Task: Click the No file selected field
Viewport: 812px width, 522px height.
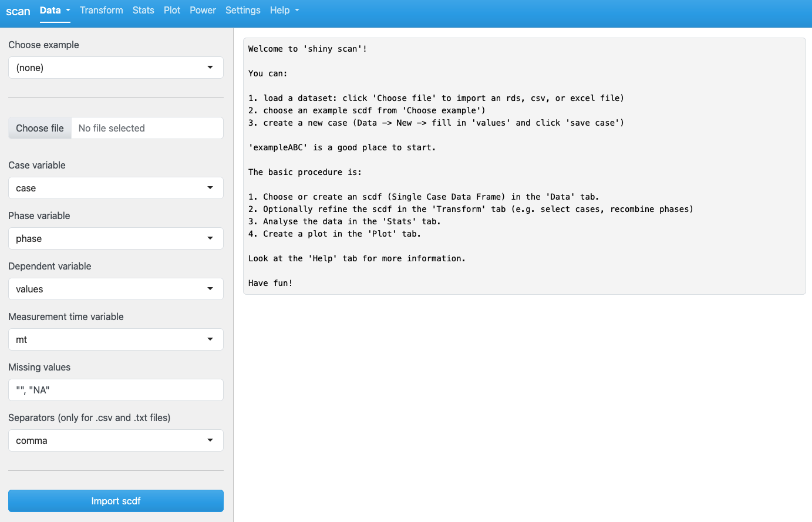Action: tap(147, 128)
